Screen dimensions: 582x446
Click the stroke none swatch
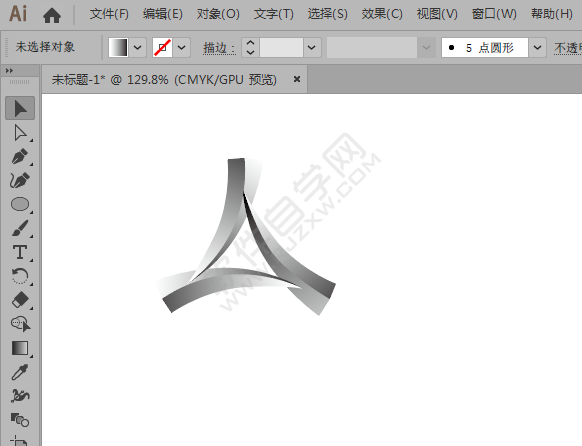pos(162,47)
